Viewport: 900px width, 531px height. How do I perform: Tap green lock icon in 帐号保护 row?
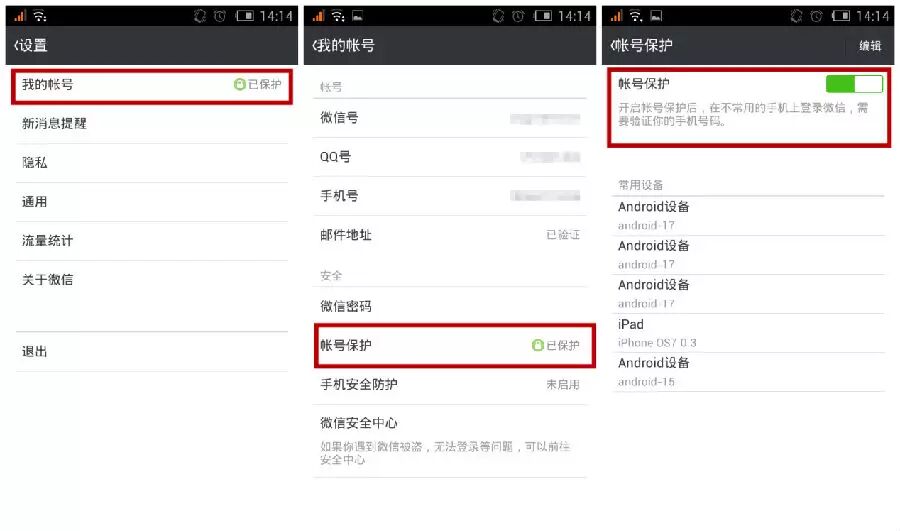pos(537,345)
